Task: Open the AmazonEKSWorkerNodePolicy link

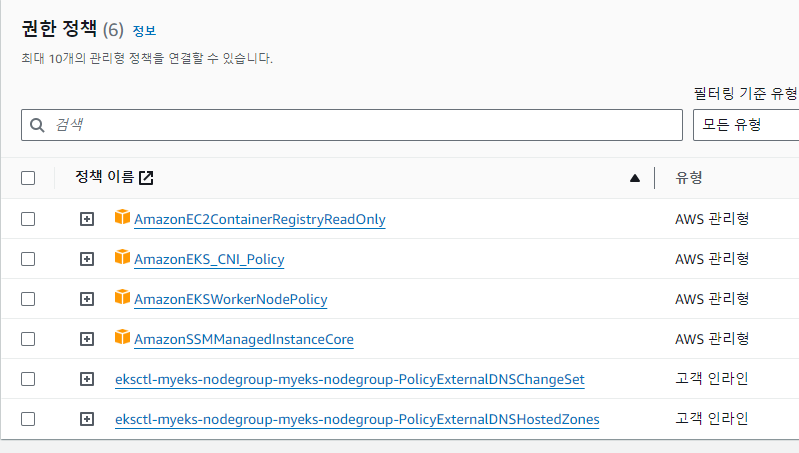Action: pyautogui.click(x=230, y=299)
